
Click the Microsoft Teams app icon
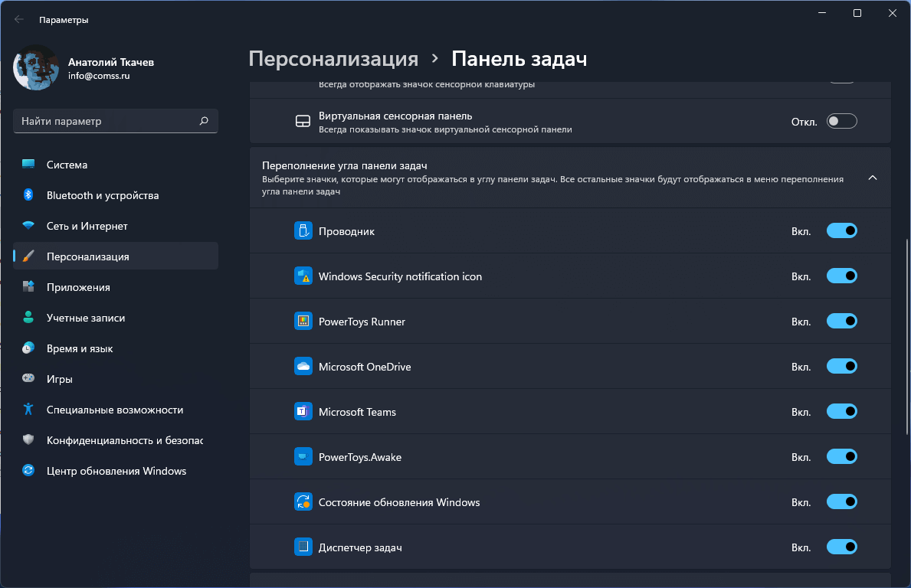click(x=303, y=412)
